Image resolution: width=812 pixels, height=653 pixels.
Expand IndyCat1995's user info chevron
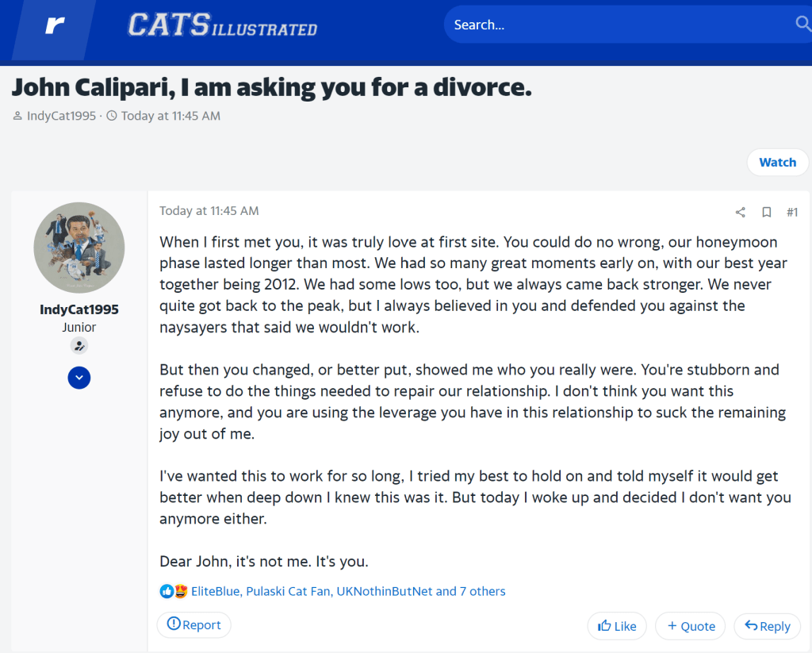tap(79, 378)
